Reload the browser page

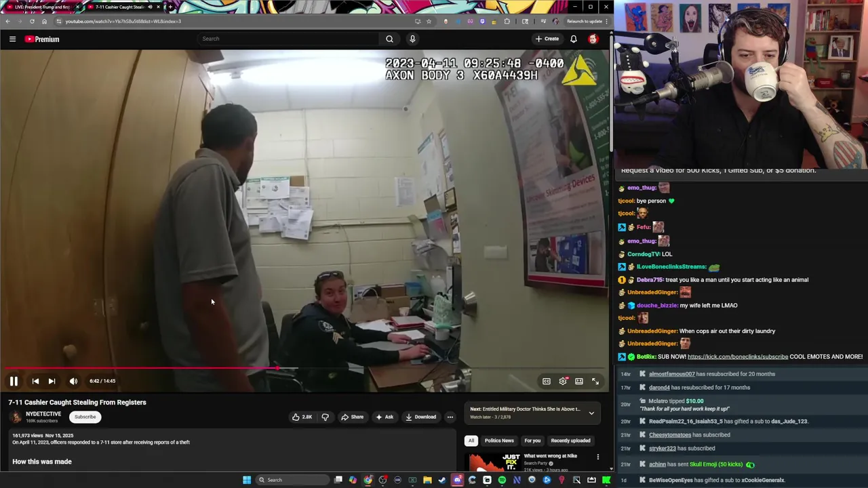pyautogui.click(x=32, y=21)
